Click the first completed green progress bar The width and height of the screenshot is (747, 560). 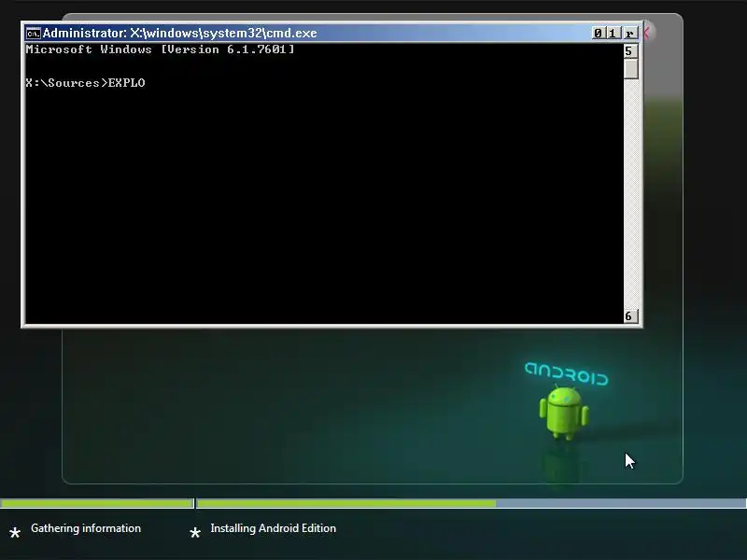(97, 503)
